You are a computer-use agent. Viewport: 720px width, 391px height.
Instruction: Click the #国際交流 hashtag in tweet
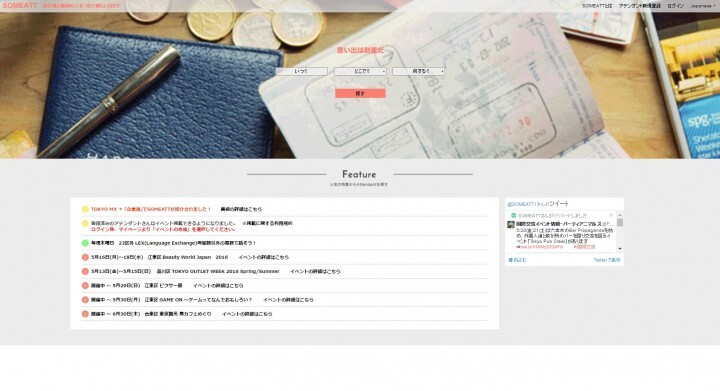pos(584,247)
